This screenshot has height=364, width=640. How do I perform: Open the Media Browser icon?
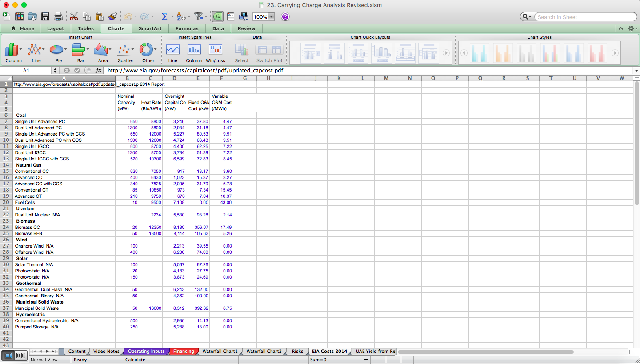[244, 16]
